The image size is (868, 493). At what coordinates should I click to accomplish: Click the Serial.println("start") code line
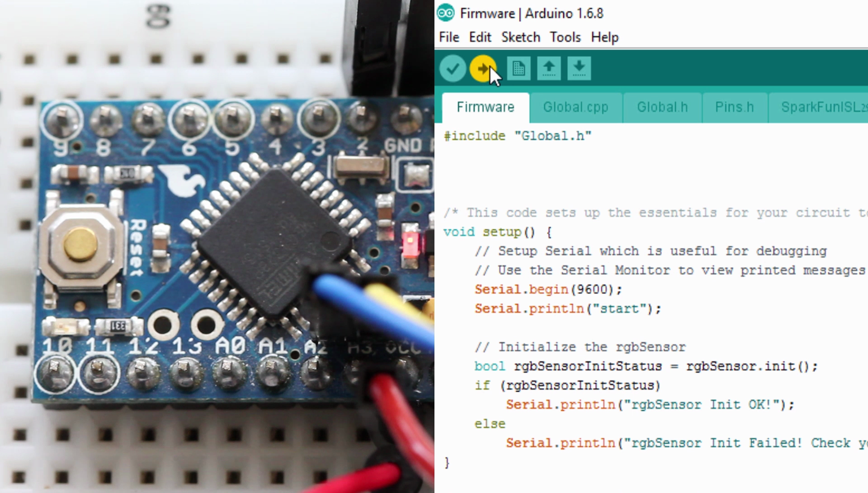[x=567, y=309]
